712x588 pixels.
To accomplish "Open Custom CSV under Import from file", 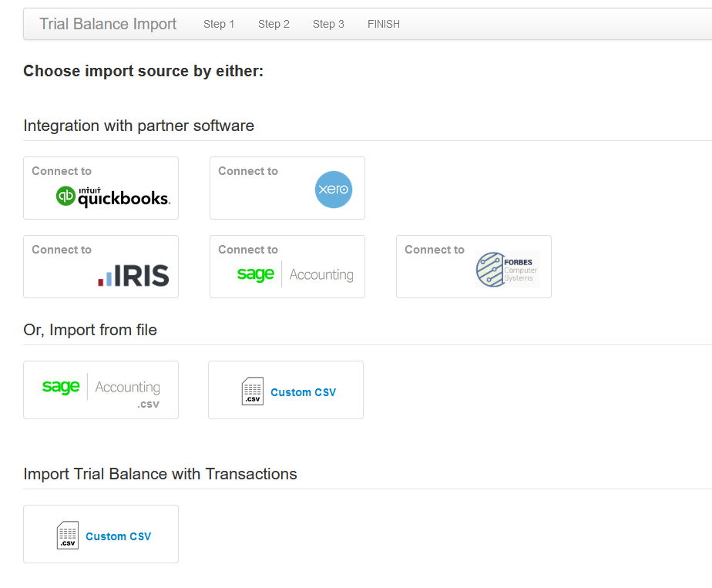I will tap(286, 390).
